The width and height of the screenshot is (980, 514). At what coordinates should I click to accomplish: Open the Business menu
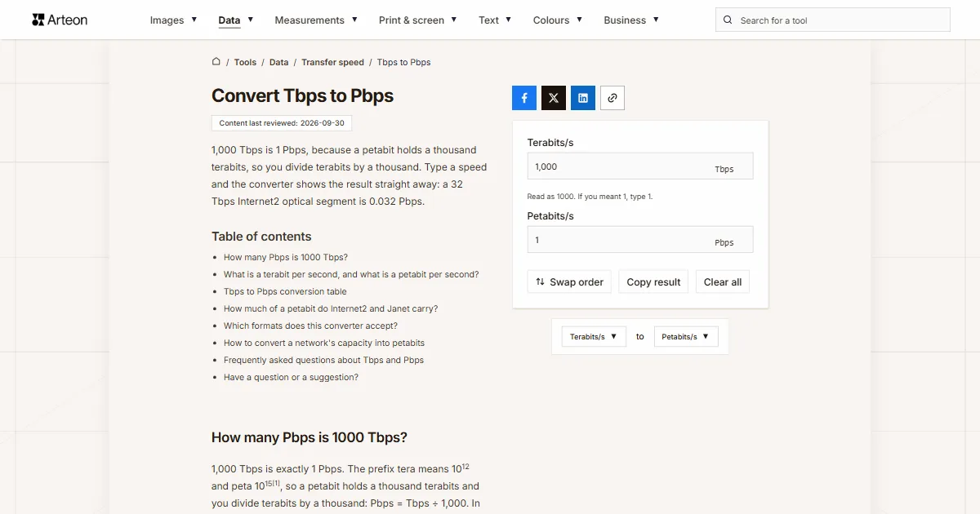point(631,20)
